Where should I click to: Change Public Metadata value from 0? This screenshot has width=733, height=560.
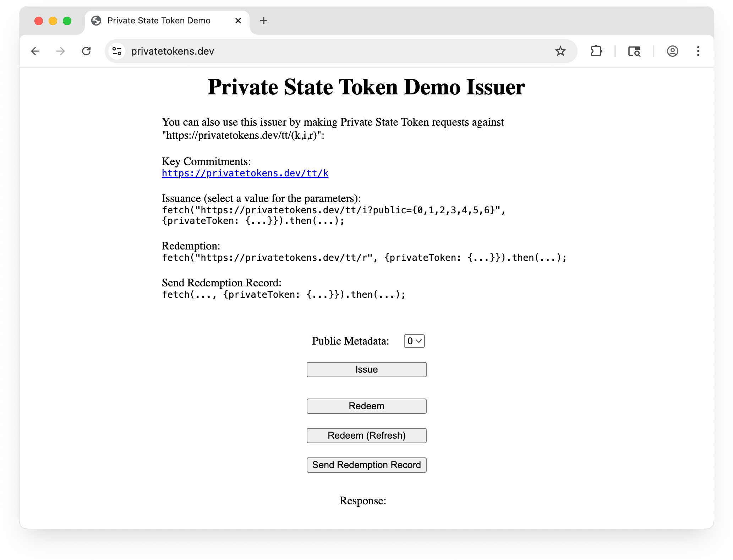[414, 341]
